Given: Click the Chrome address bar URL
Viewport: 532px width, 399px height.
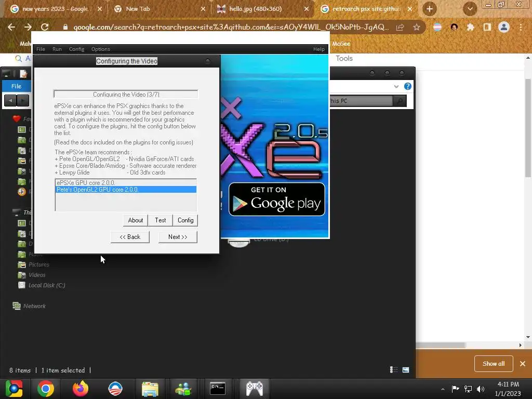Looking at the screenshot, I should [231, 27].
